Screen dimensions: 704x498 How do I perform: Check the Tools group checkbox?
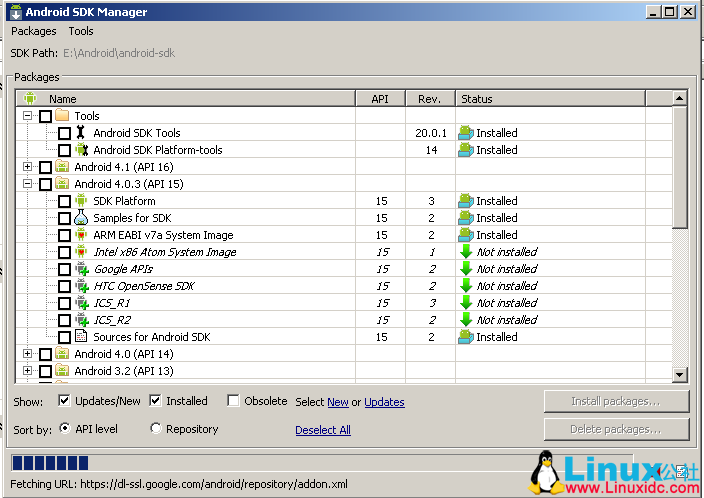tap(45, 116)
